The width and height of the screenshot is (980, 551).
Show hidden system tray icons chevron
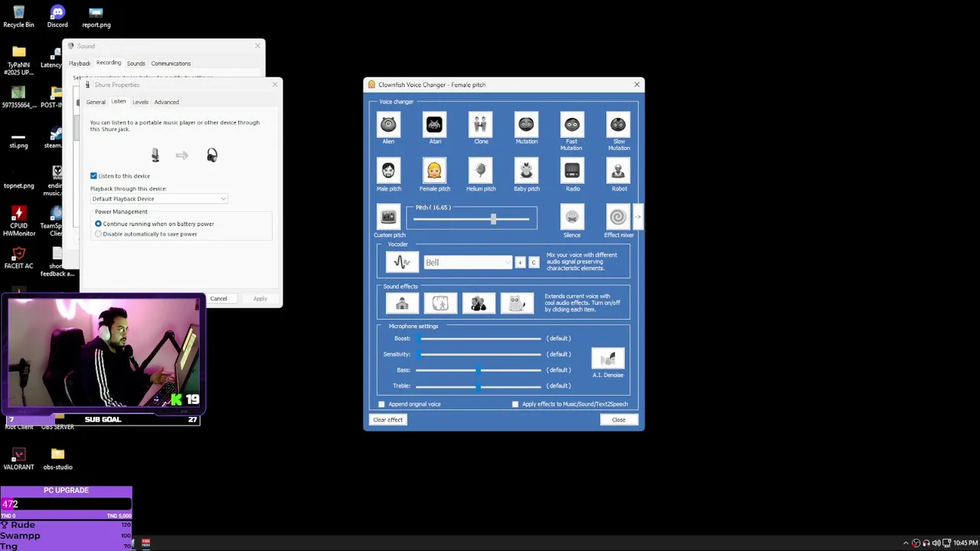coord(906,543)
